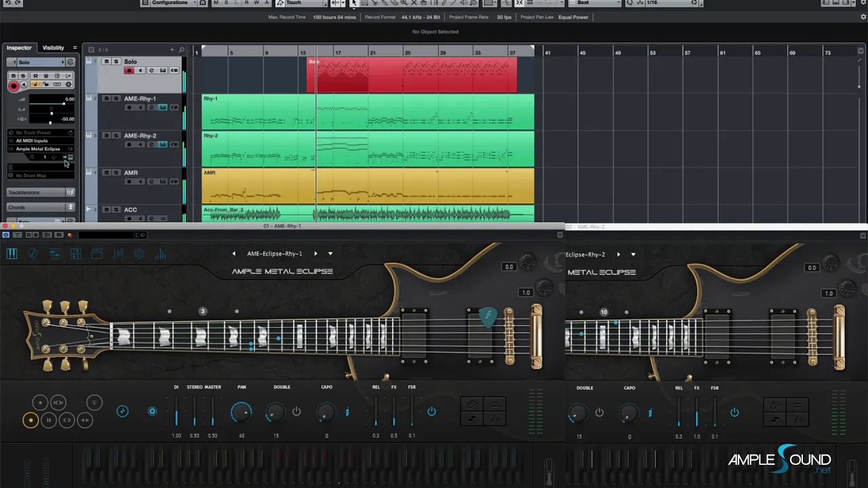Click the track list options icon left of 8 / 8
The height and width of the screenshot is (488, 868).
(92, 49)
